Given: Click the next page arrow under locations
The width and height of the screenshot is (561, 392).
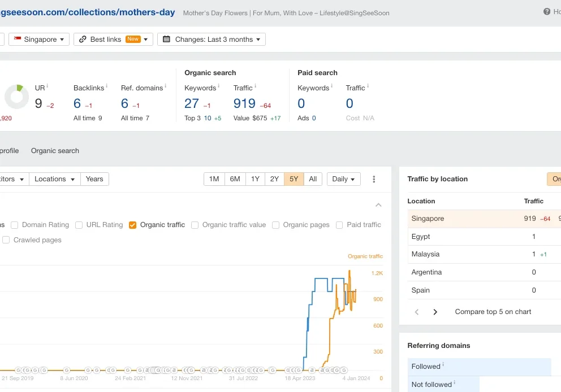Looking at the screenshot, I should click(435, 312).
